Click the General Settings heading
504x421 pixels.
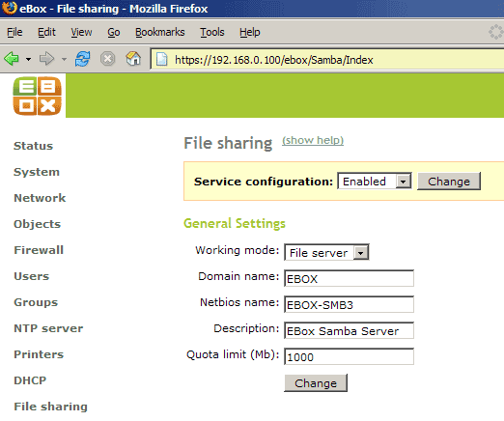tap(235, 223)
